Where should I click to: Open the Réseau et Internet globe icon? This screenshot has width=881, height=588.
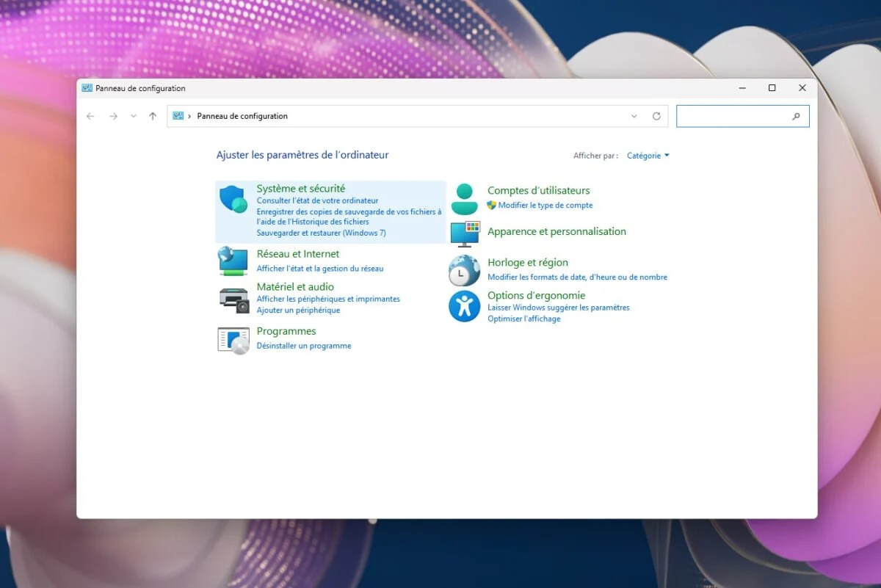[x=233, y=261]
